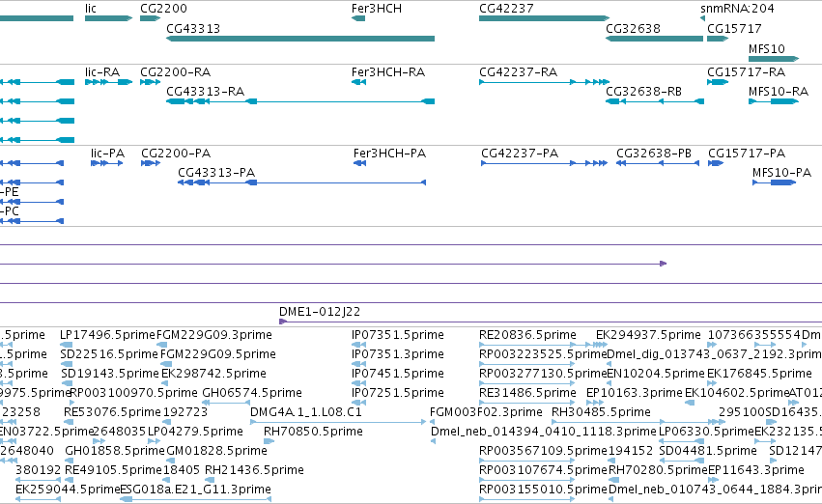822x504 pixels.
Task: Click the CG43313-RA transcript label
Action: pyautogui.click(x=206, y=92)
